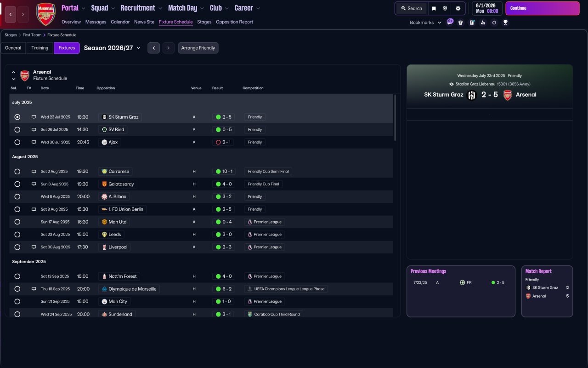Open the Match Day dropdown menu
588x368 pixels.
pyautogui.click(x=186, y=8)
